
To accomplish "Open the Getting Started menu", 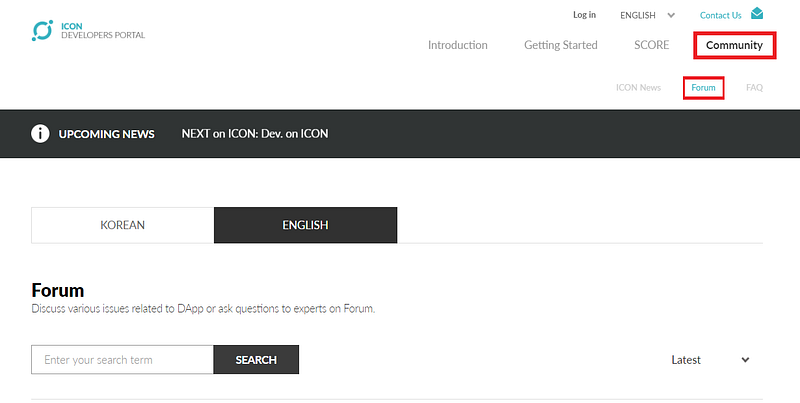I will pos(561,45).
